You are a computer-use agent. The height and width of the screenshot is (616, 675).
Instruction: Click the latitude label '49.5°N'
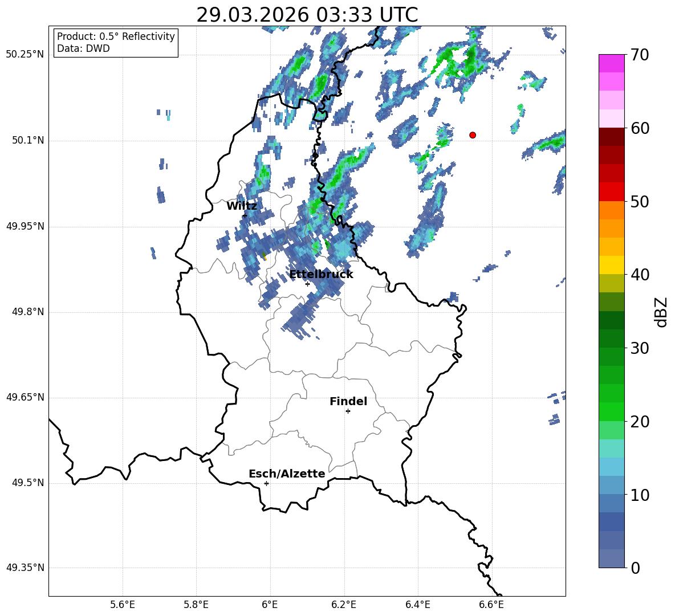[28, 483]
